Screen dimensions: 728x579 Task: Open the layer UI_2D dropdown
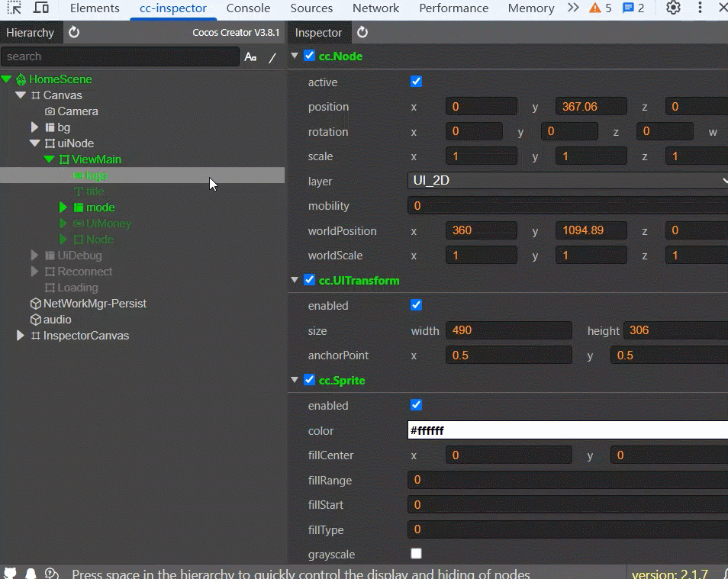pyautogui.click(x=567, y=181)
